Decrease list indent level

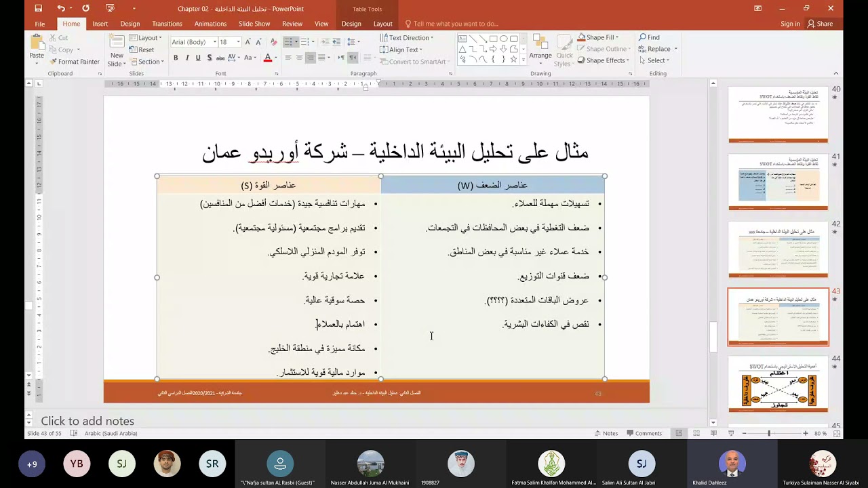(325, 42)
